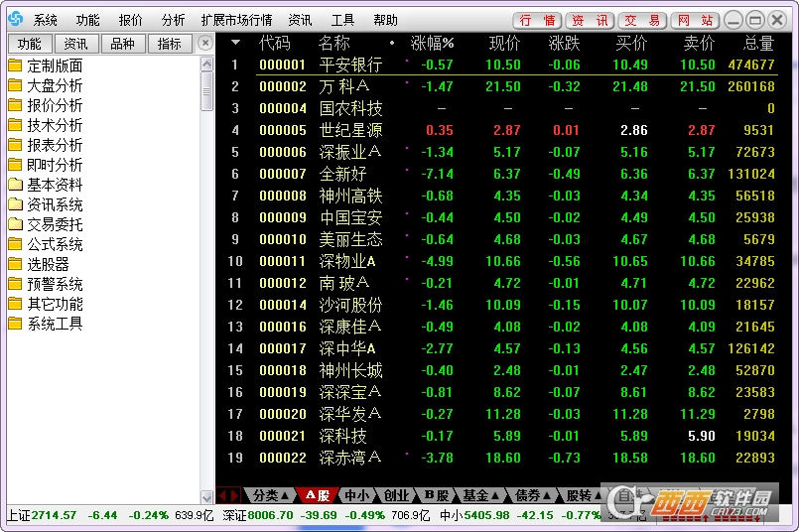Open the 债券 tab dropdown
799x532 pixels.
(x=533, y=495)
